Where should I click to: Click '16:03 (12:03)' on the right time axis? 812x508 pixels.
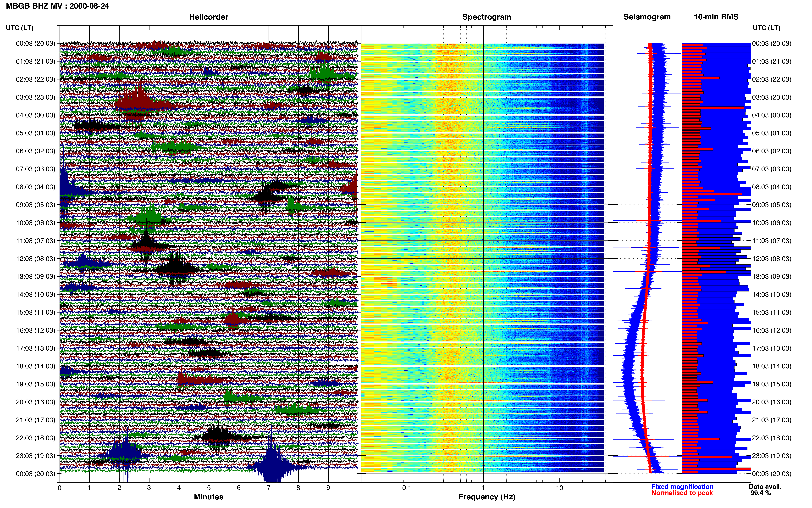coord(772,330)
